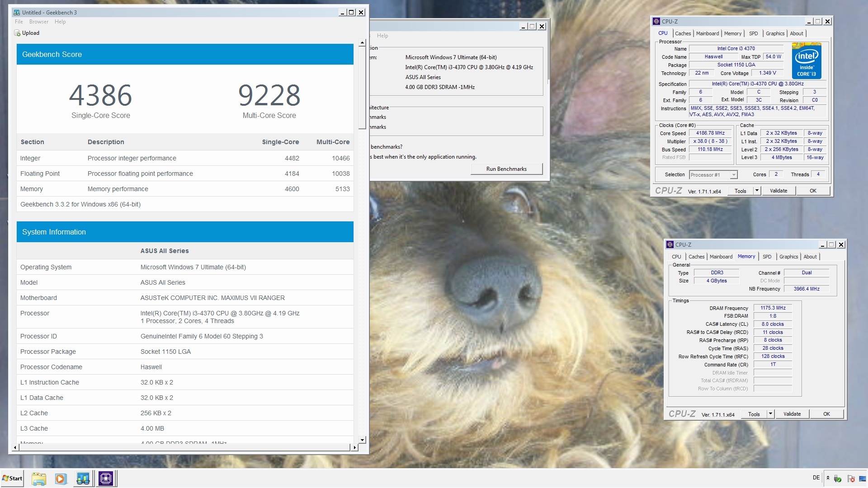This screenshot has height=488, width=868.
Task: Click the 9228 Multi-Core Score value
Action: (x=269, y=95)
